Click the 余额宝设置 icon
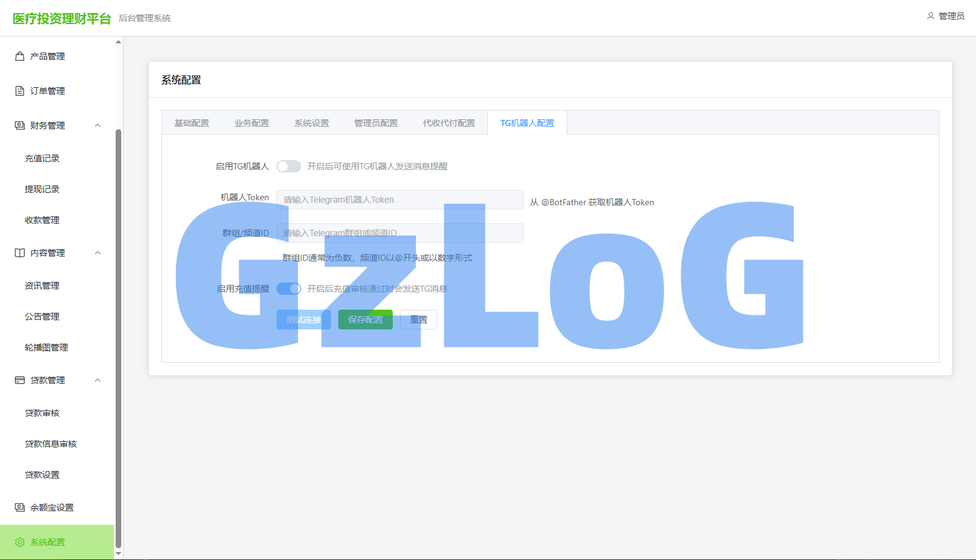Viewport: 976px width, 560px height. point(20,507)
